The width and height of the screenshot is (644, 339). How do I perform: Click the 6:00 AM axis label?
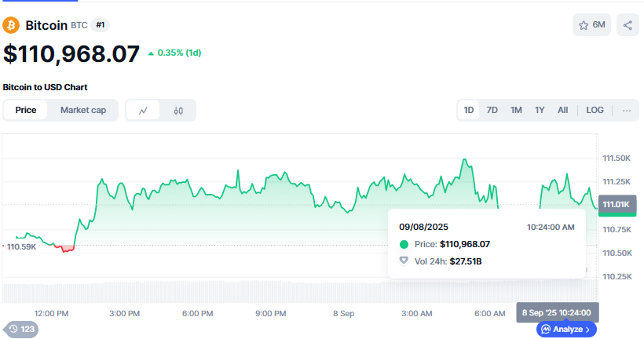[x=490, y=314]
